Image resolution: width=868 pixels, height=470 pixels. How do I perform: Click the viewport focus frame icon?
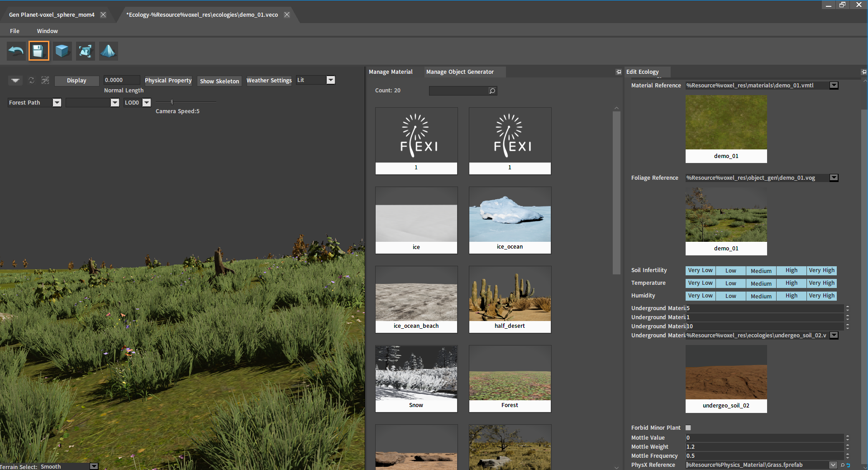(45, 80)
